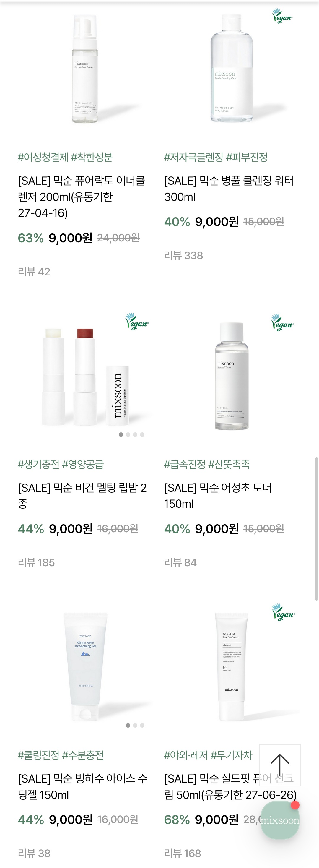This screenshot has width=319, height=868.
Task: Open the mixsoon floating chat bubble
Action: (x=280, y=820)
